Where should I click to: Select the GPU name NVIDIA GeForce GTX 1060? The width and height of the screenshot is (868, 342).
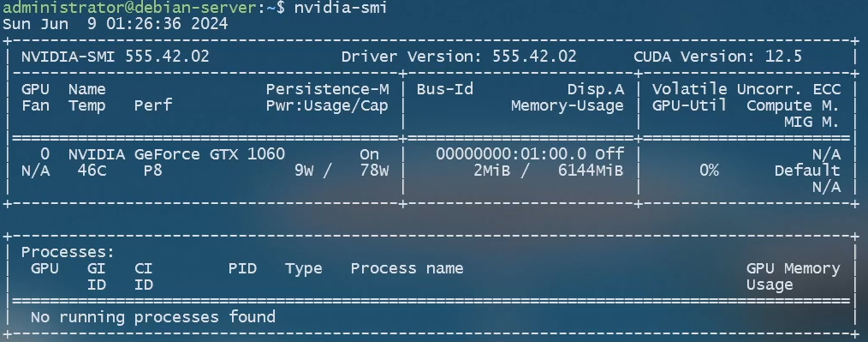tap(176, 153)
